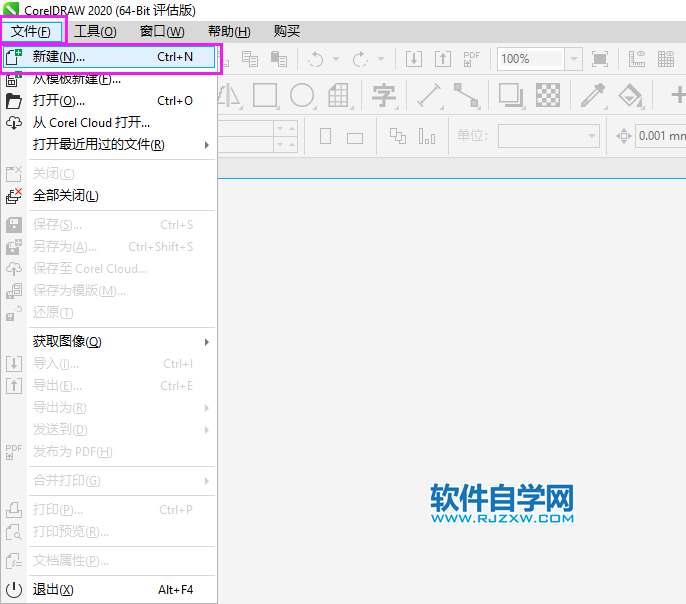The height and width of the screenshot is (604, 686).
Task: Click the folder icon beside 打开(O)
Action: pyautogui.click(x=14, y=101)
